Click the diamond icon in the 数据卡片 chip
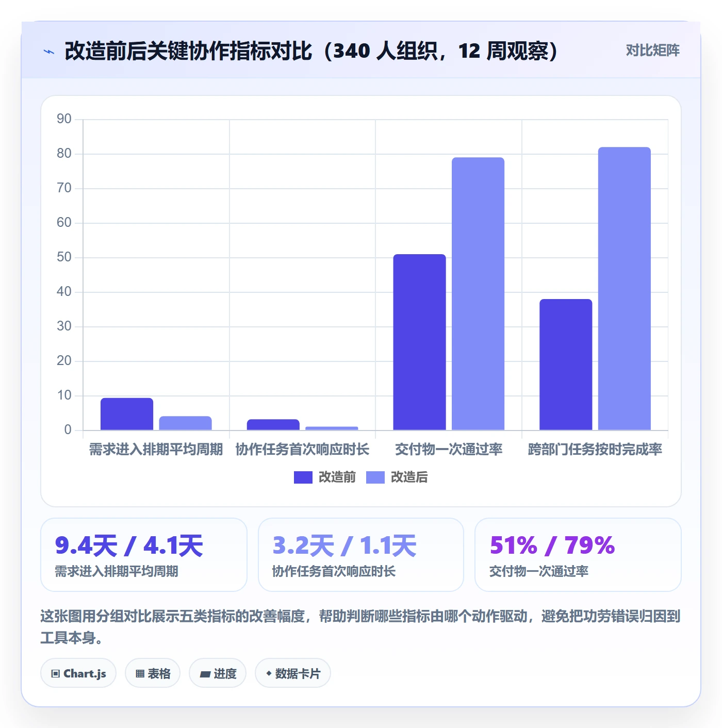Image resolution: width=722 pixels, height=728 pixels. [269, 673]
